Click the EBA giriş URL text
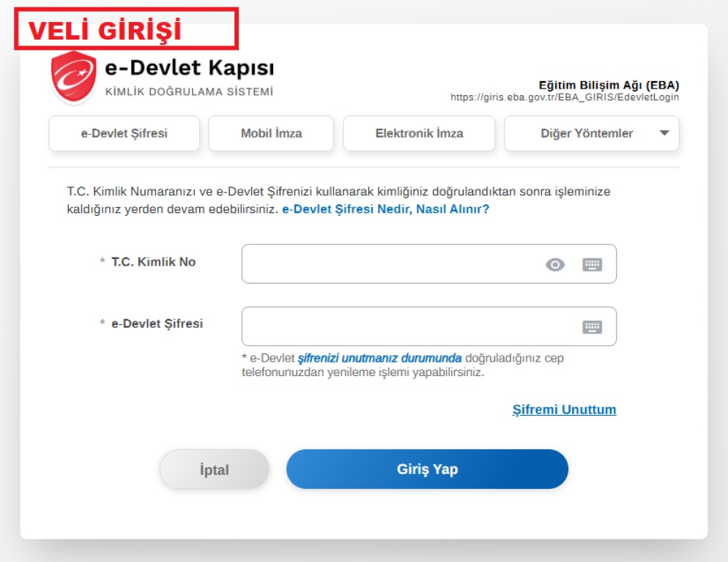Screen dimensions: 728x562 pyautogui.click(x=565, y=97)
